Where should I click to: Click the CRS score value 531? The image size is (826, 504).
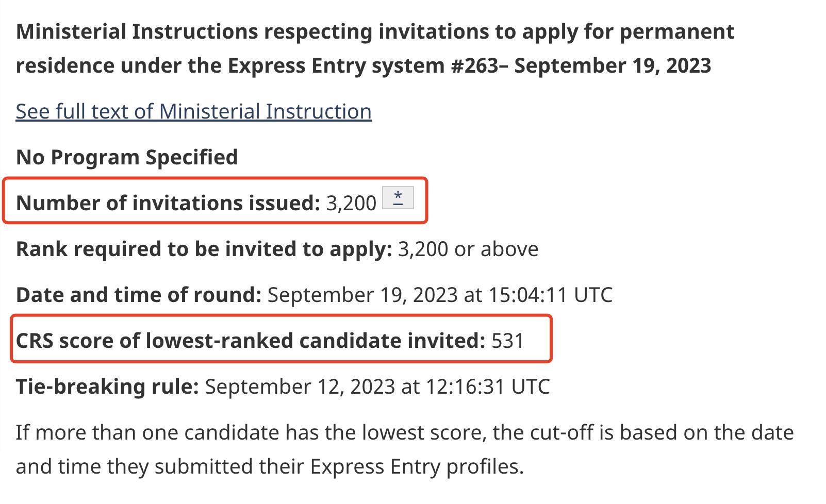508,341
